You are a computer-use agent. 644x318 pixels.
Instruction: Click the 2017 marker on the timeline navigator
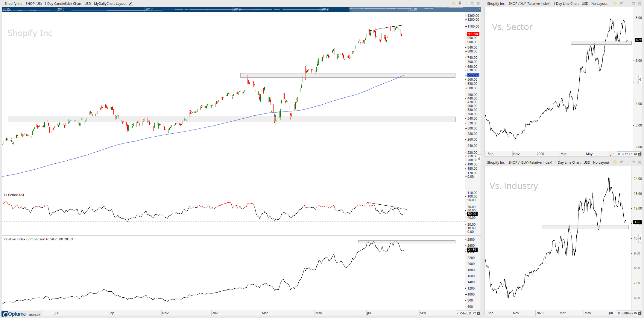pyautogui.click(x=149, y=9)
